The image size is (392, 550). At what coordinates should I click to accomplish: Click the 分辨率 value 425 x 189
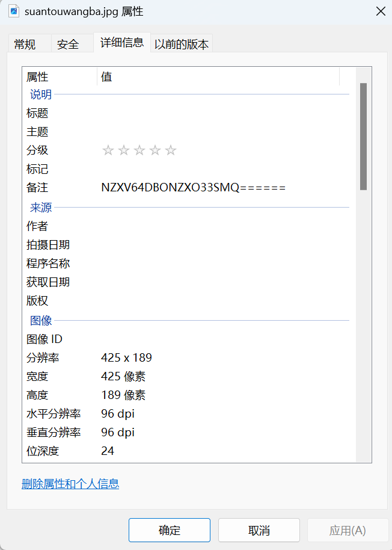[126, 357]
